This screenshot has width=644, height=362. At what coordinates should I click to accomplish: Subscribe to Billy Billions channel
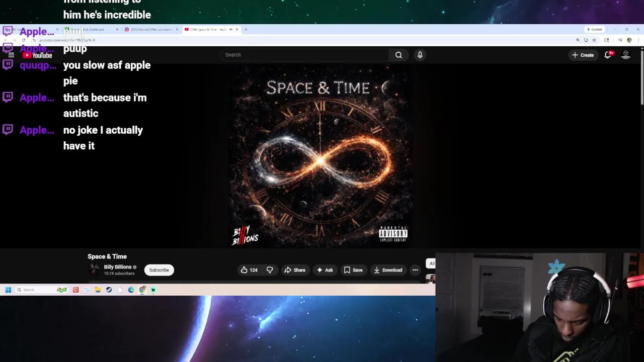[159, 270]
